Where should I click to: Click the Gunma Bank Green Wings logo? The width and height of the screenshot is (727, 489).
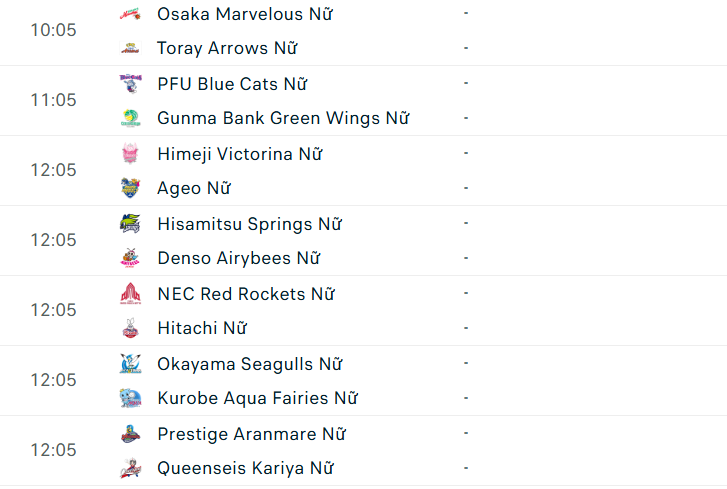130,118
